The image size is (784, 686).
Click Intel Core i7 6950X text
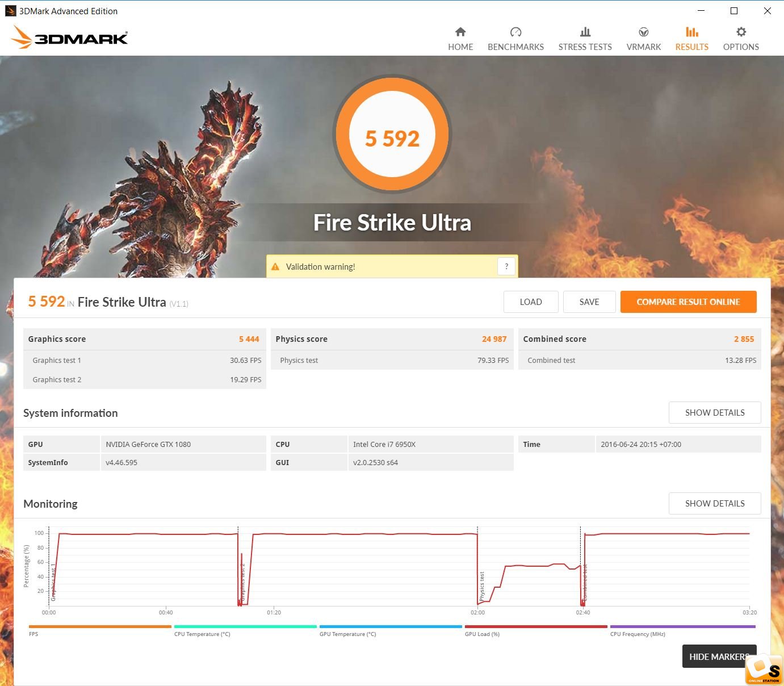[384, 445]
